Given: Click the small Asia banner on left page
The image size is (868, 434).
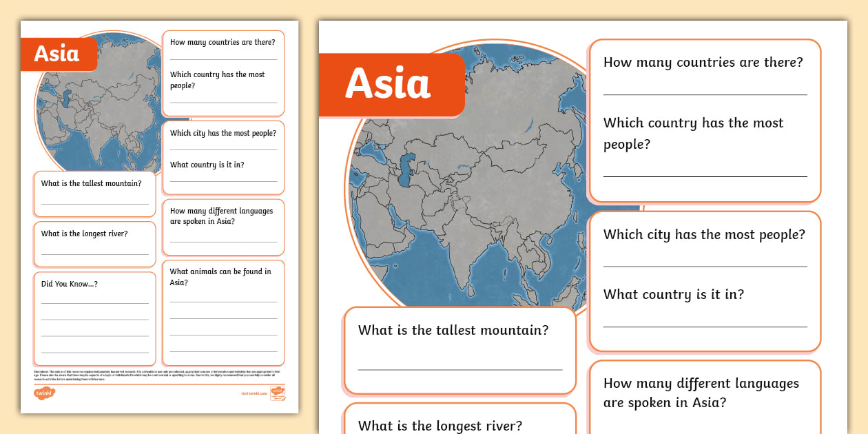Looking at the screenshot, I should click(x=59, y=54).
